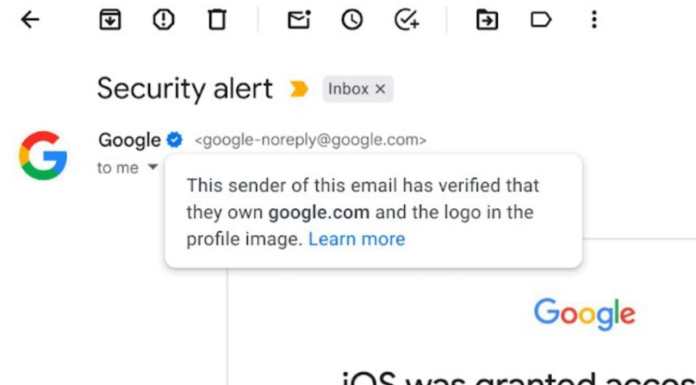
Task: Click the sender name Google
Action: (130, 140)
